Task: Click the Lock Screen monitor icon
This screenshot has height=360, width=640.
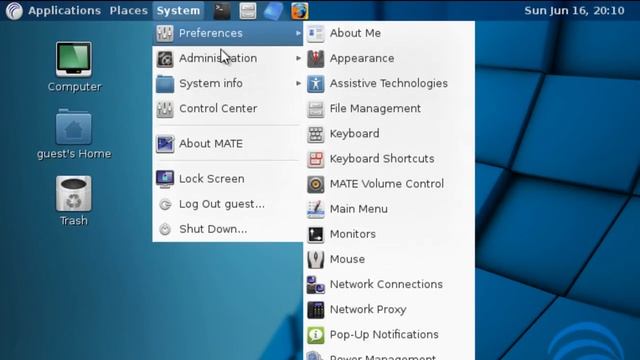Action: click(165, 179)
